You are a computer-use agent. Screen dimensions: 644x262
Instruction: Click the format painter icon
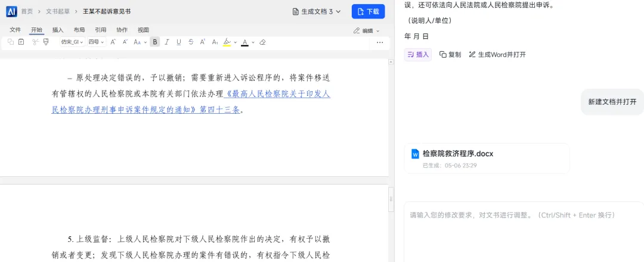click(45, 42)
